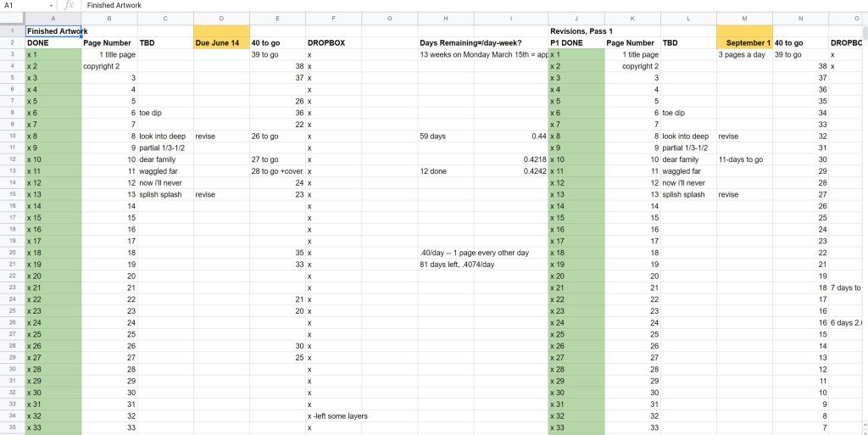Viewport: 868px width, 435px height.
Task: Click the yellow 'Due June 14' cell
Action: click(x=221, y=42)
